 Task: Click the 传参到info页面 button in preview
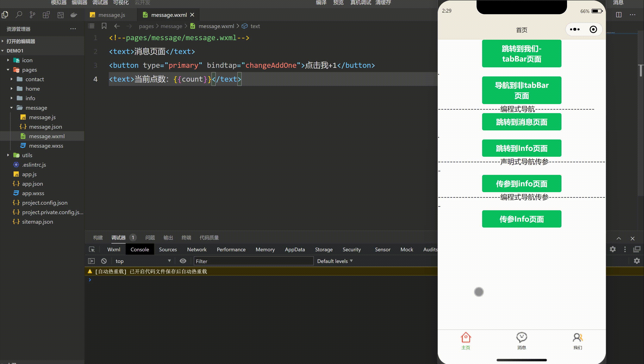click(522, 184)
